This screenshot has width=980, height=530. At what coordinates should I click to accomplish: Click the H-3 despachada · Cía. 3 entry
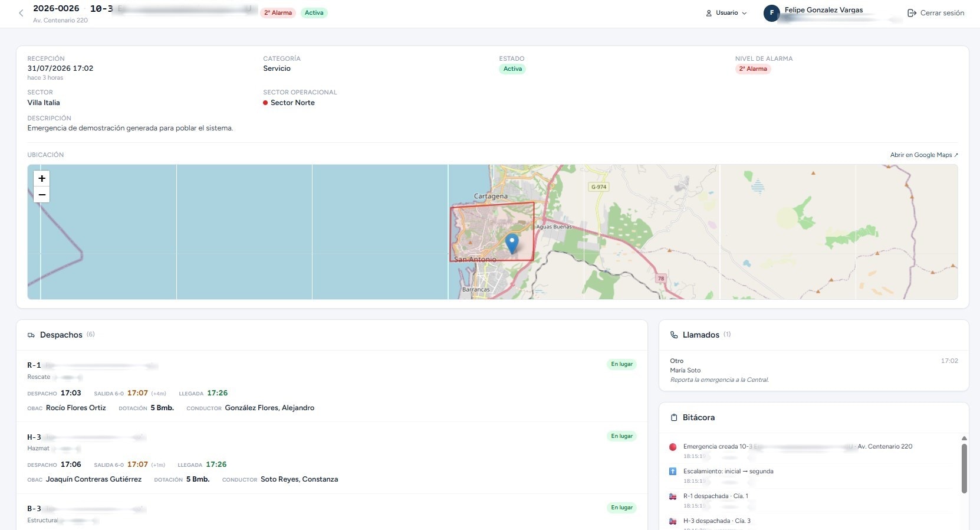(x=717, y=521)
